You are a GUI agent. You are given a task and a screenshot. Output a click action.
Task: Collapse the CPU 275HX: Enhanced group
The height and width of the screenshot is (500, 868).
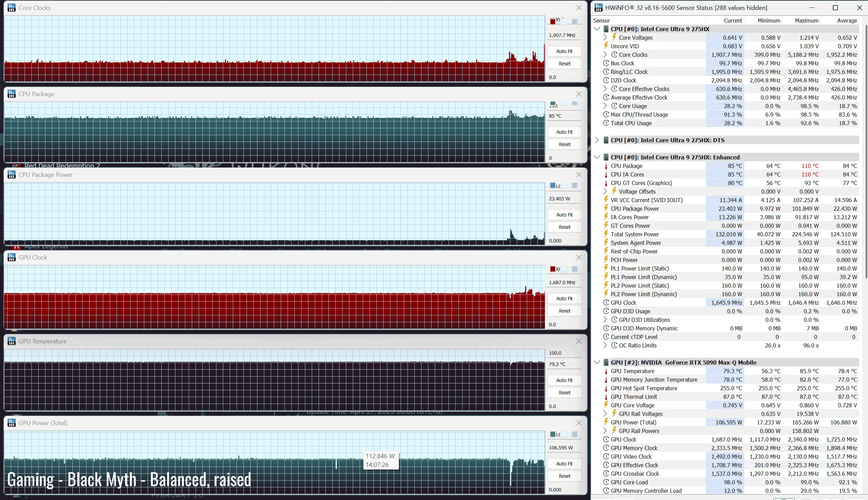click(597, 157)
